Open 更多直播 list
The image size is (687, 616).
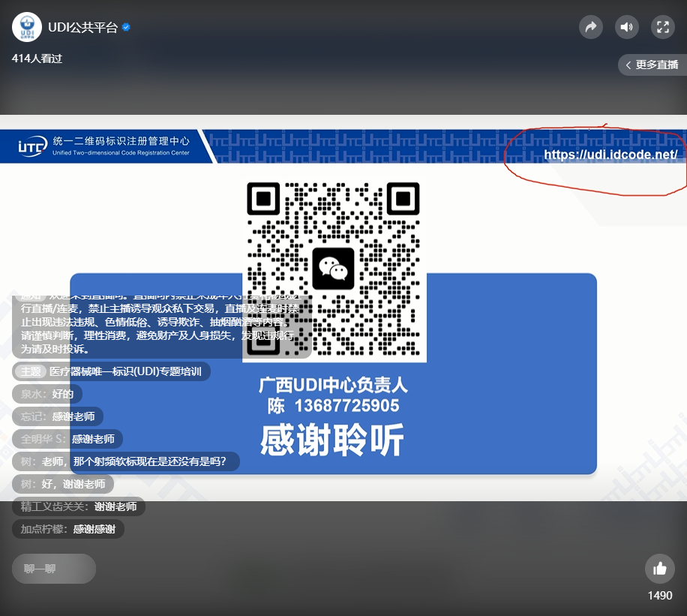(x=652, y=65)
